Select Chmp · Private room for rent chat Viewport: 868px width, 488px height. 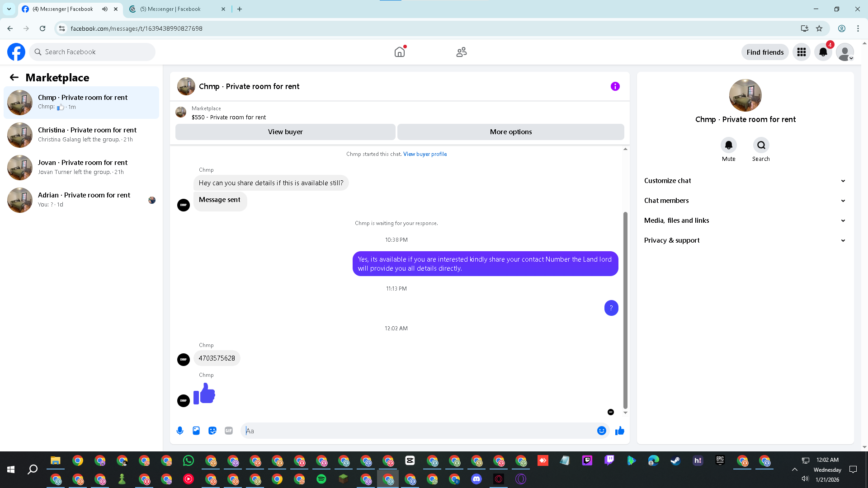coord(81,102)
